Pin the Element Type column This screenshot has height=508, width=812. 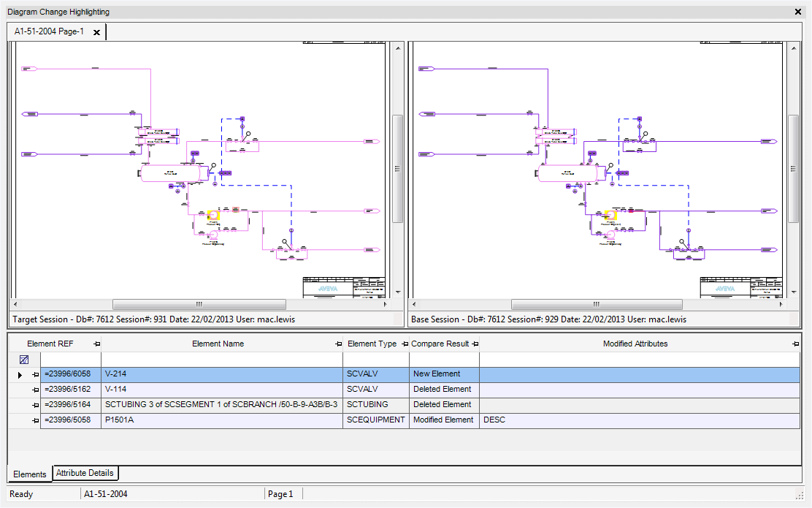click(405, 344)
